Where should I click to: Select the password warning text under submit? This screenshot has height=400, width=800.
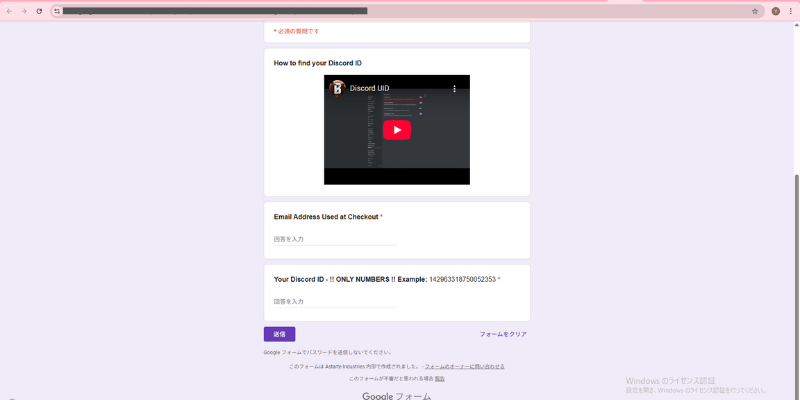(x=328, y=352)
